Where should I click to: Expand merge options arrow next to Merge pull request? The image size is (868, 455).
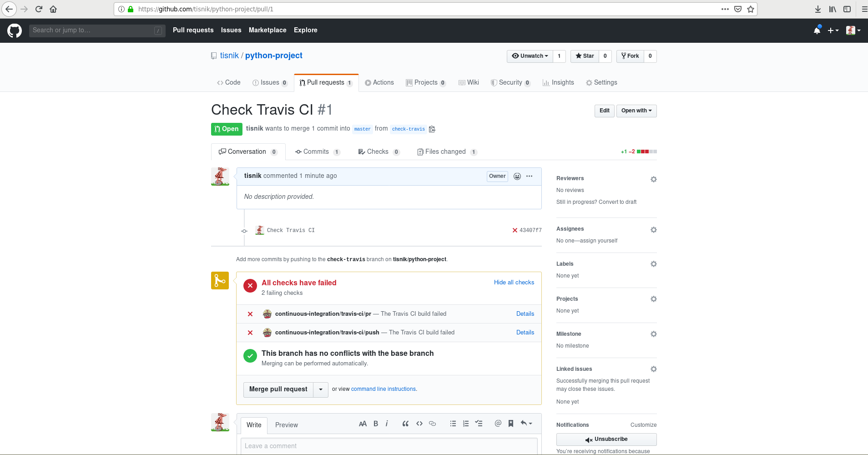[321, 389]
